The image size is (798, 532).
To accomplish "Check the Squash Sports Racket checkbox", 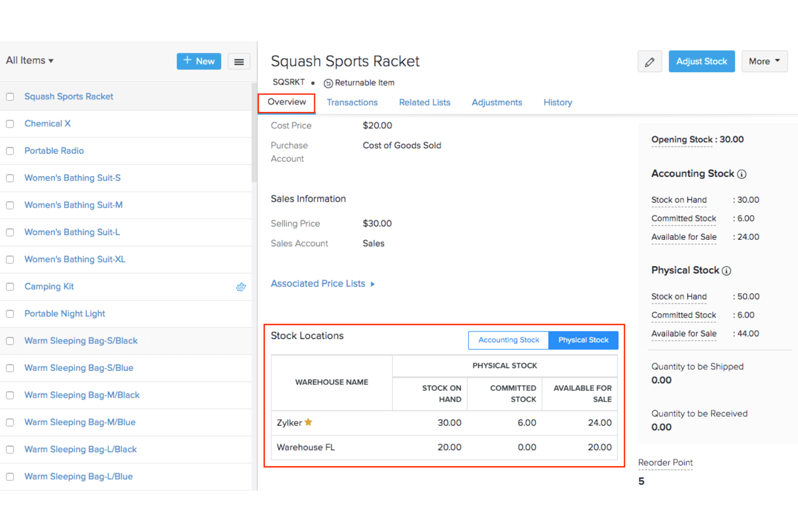I will [x=10, y=96].
